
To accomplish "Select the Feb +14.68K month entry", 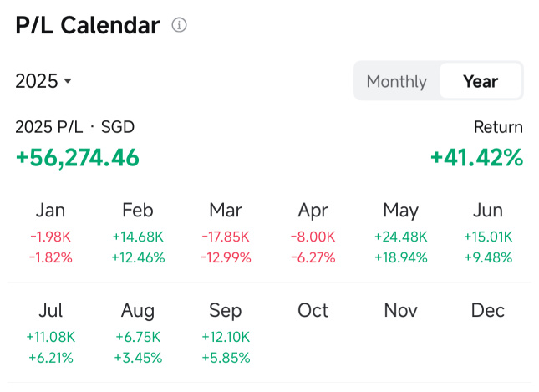I will coord(138,233).
